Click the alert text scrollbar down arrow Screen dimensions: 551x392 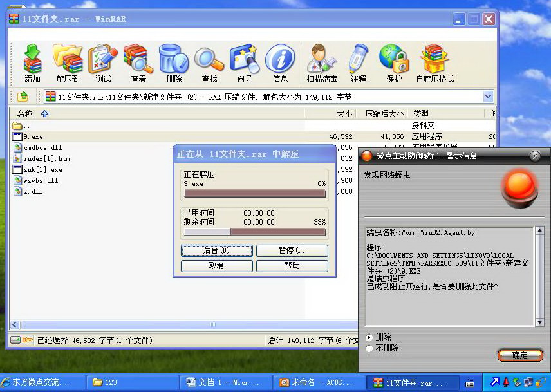(539, 322)
